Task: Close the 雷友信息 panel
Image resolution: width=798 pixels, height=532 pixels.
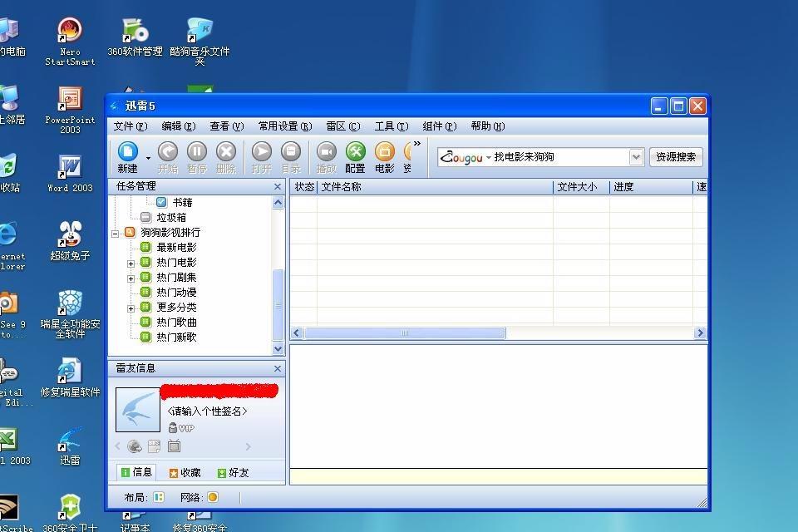Action: [x=278, y=368]
